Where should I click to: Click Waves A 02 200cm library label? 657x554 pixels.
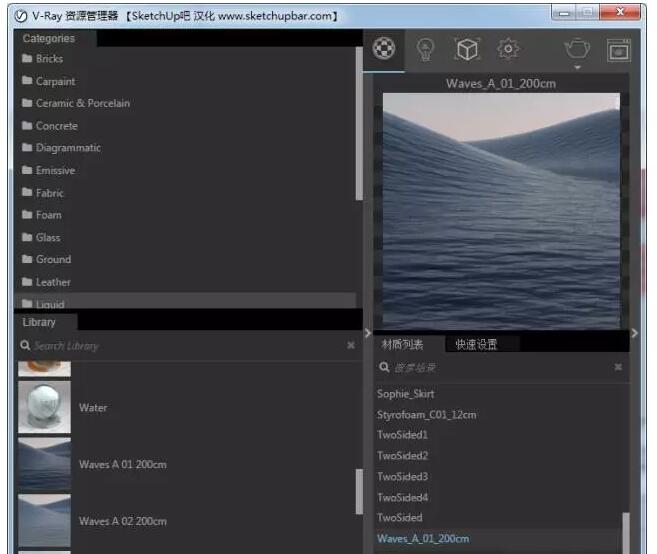[123, 521]
